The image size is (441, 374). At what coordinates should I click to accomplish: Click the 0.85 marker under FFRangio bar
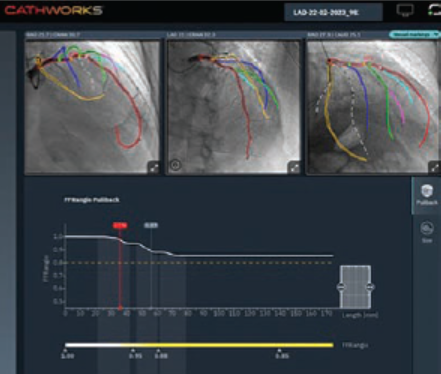coord(282,354)
